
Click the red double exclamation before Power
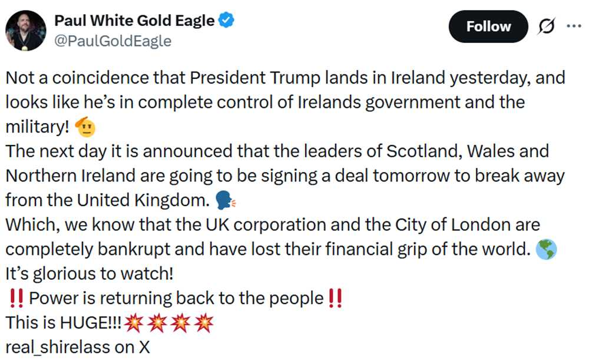click(x=16, y=298)
